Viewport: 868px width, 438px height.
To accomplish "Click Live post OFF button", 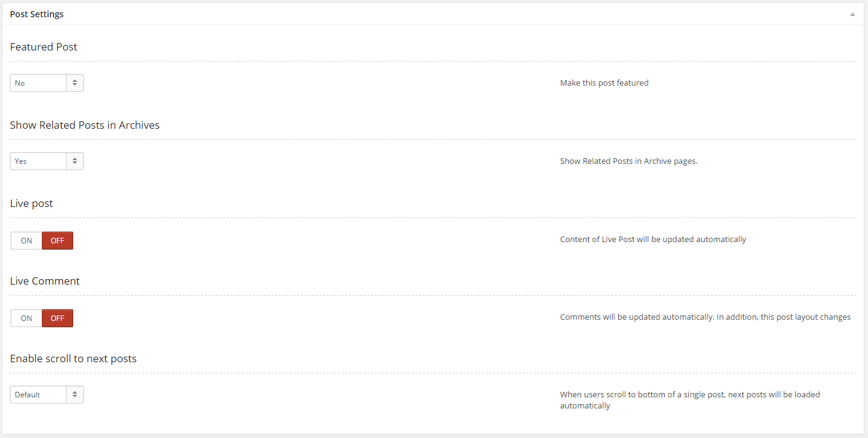I will coord(57,241).
